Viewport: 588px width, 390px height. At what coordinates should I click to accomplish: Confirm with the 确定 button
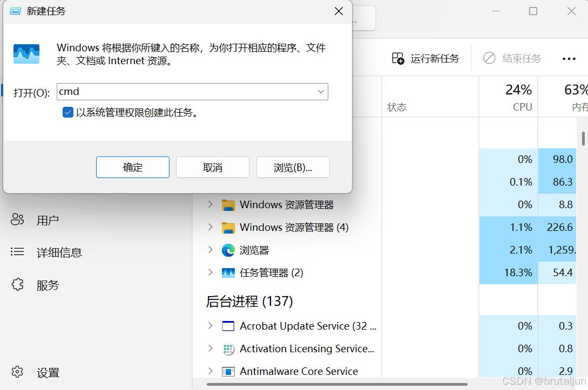pyautogui.click(x=133, y=167)
